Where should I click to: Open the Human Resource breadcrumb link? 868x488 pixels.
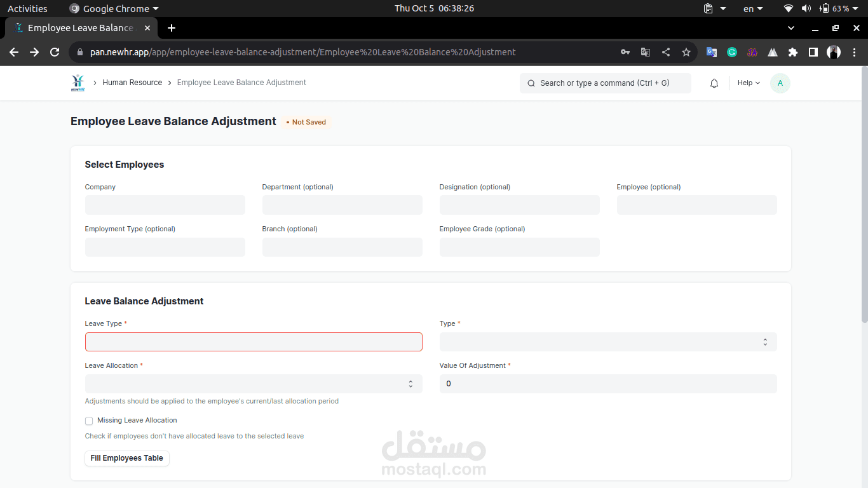tap(132, 83)
